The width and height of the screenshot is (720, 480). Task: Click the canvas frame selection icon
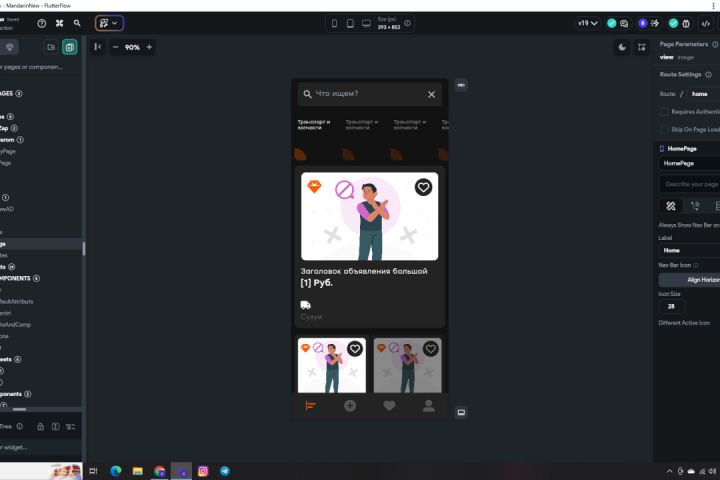641,47
